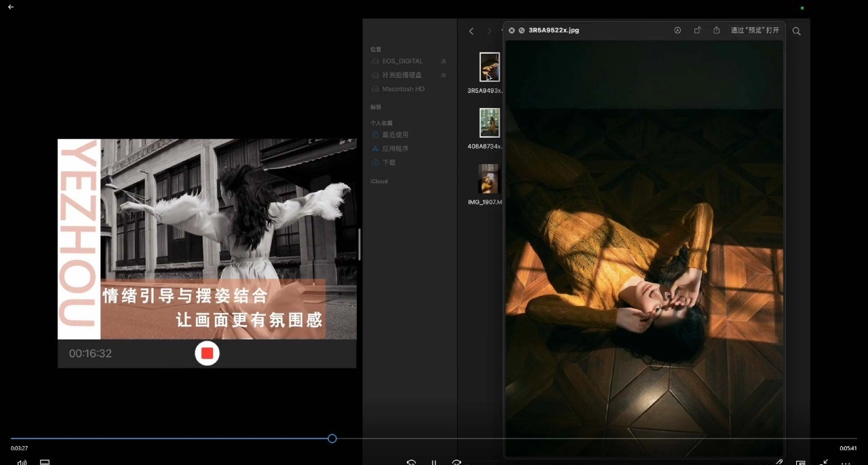Screen dimensions: 868x465
Task: Select the IMG_1907 thumbnail
Action: click(488, 179)
